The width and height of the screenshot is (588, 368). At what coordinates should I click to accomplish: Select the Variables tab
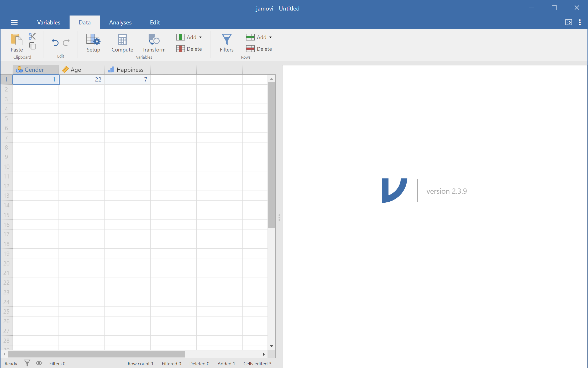pyautogui.click(x=48, y=22)
